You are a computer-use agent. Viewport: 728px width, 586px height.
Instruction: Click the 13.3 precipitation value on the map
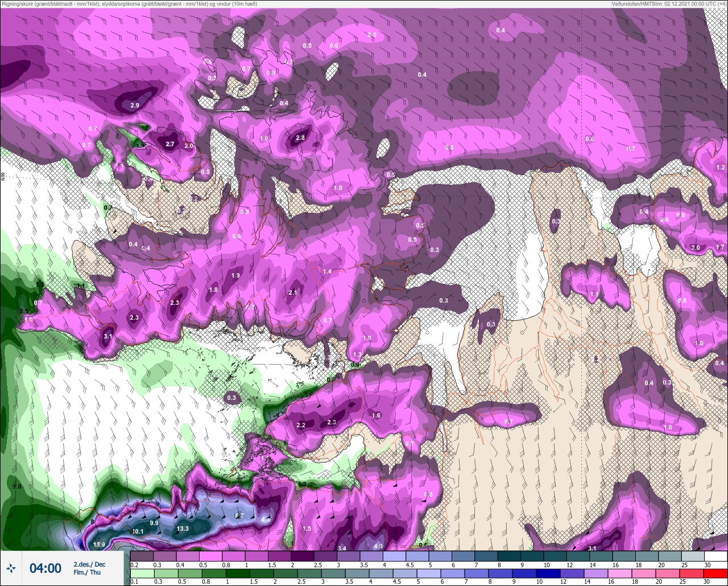point(183,529)
